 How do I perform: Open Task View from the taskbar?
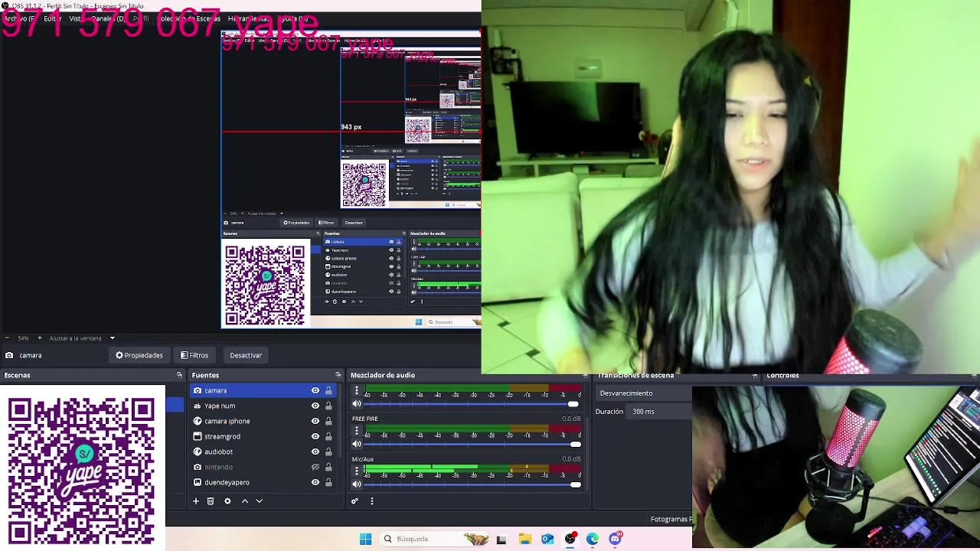click(501, 539)
